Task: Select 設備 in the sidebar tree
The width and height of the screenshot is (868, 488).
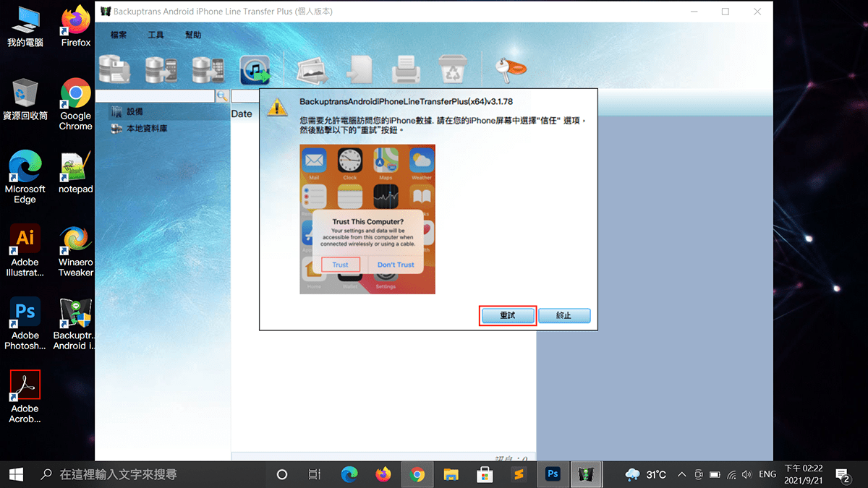Action: (x=135, y=112)
